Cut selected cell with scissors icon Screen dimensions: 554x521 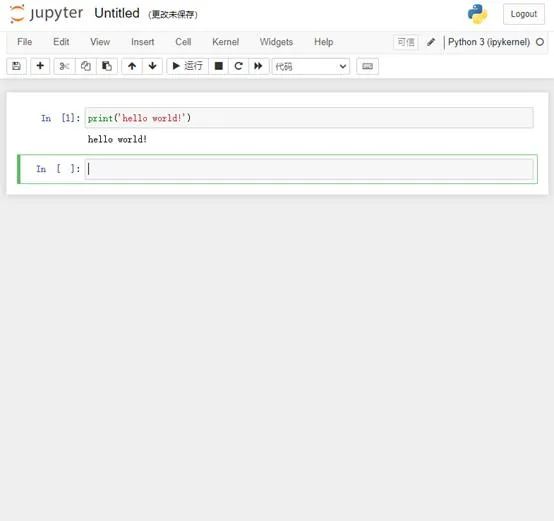click(x=64, y=66)
